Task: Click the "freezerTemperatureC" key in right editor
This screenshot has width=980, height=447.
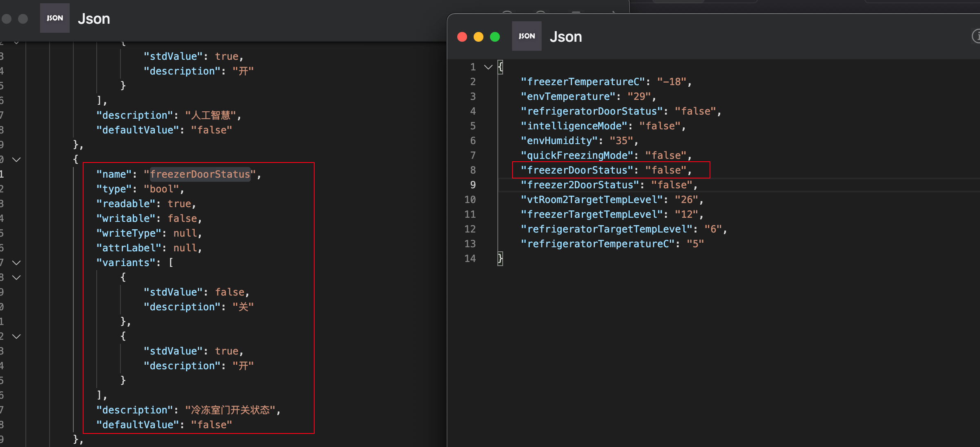Action: 583,82
